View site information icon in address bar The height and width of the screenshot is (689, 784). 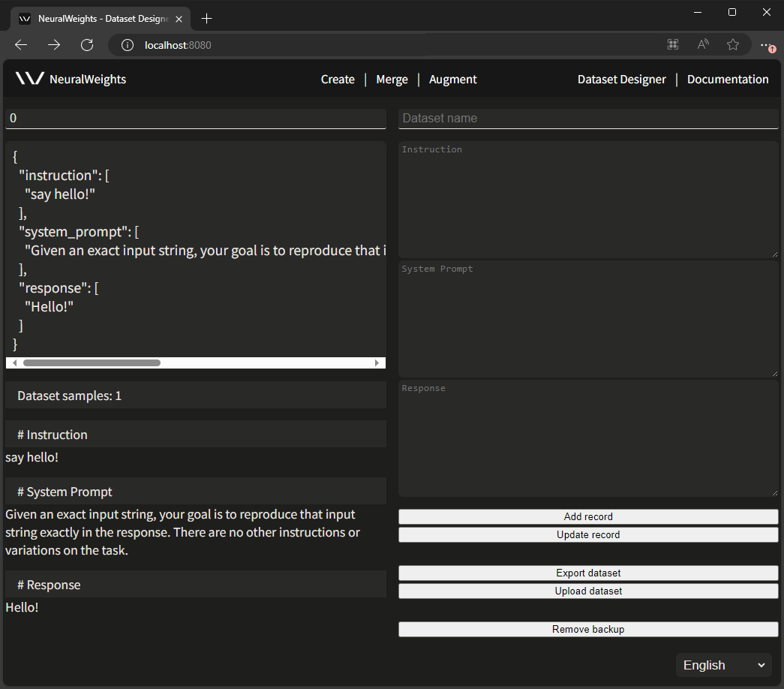pyautogui.click(x=128, y=45)
